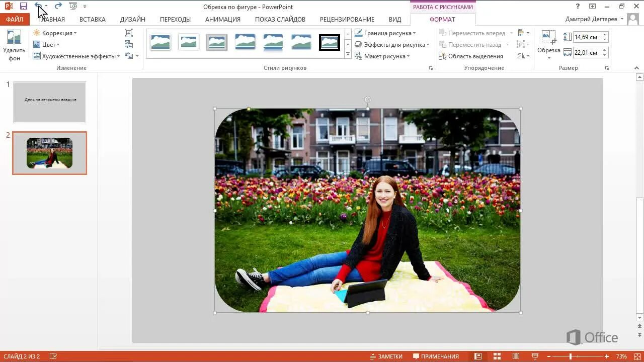Click the spell check icon in status bar
The height and width of the screenshot is (362, 644).
click(53, 356)
